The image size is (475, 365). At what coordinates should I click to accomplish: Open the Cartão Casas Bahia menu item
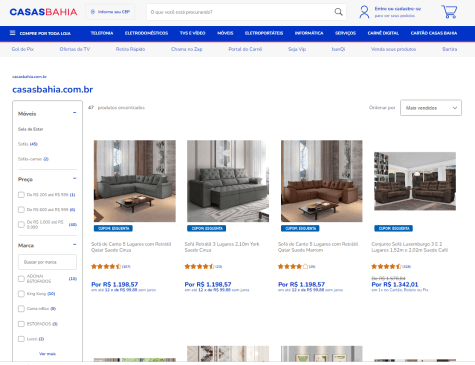(x=434, y=33)
